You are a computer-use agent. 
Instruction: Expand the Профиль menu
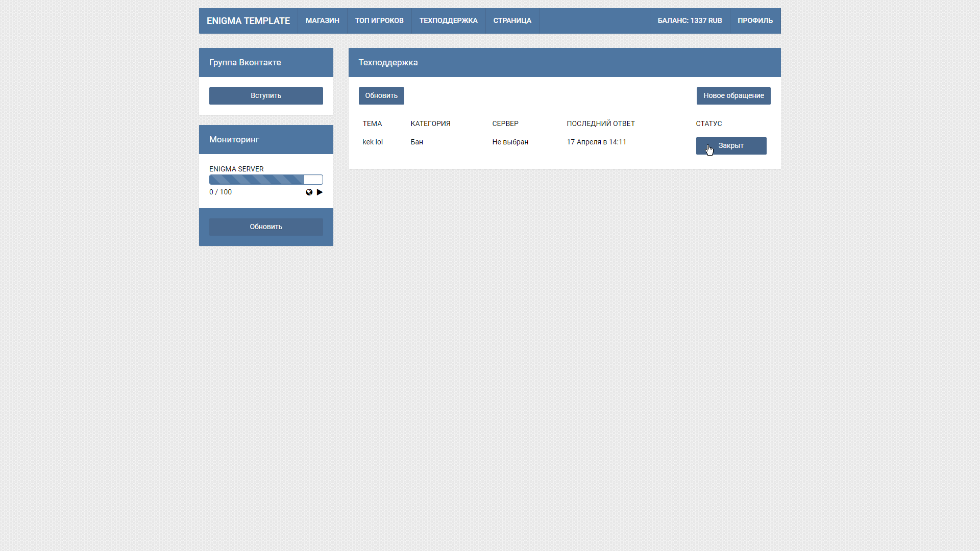tap(755, 21)
